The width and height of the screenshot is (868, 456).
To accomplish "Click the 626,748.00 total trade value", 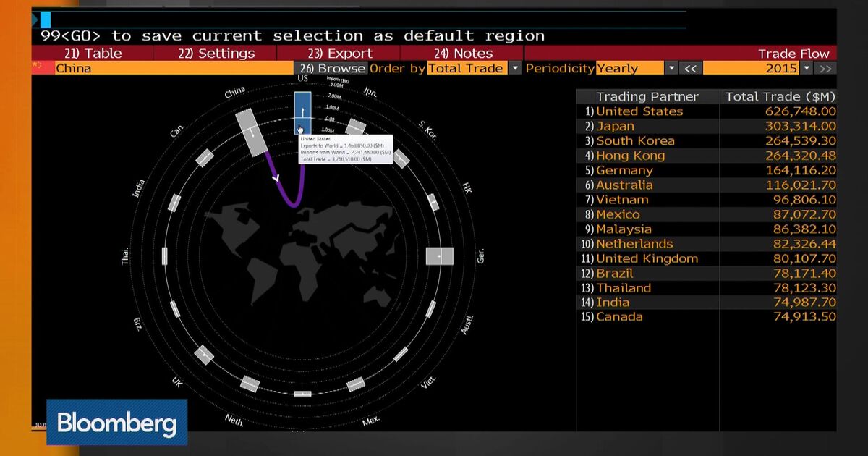I will [x=800, y=111].
